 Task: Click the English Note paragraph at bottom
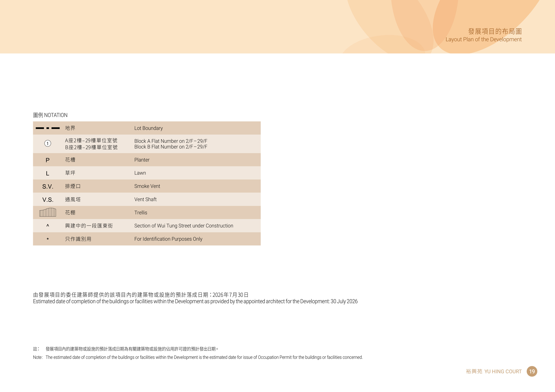click(x=198, y=357)
